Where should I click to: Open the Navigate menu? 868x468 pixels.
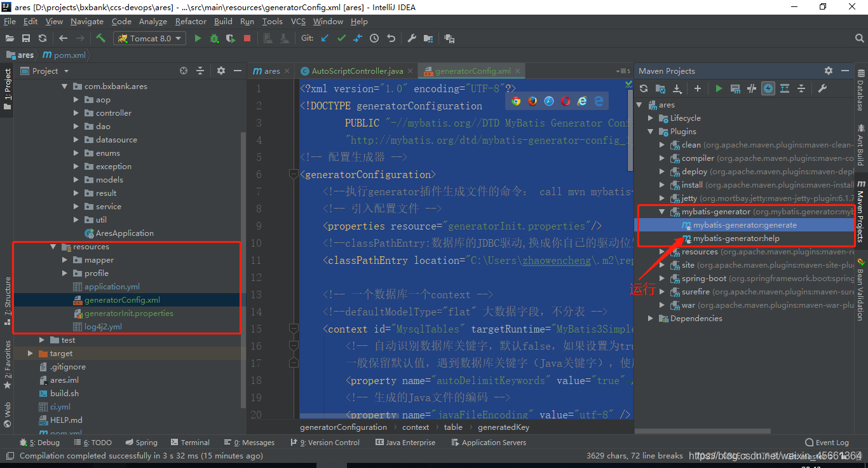pyautogui.click(x=87, y=21)
